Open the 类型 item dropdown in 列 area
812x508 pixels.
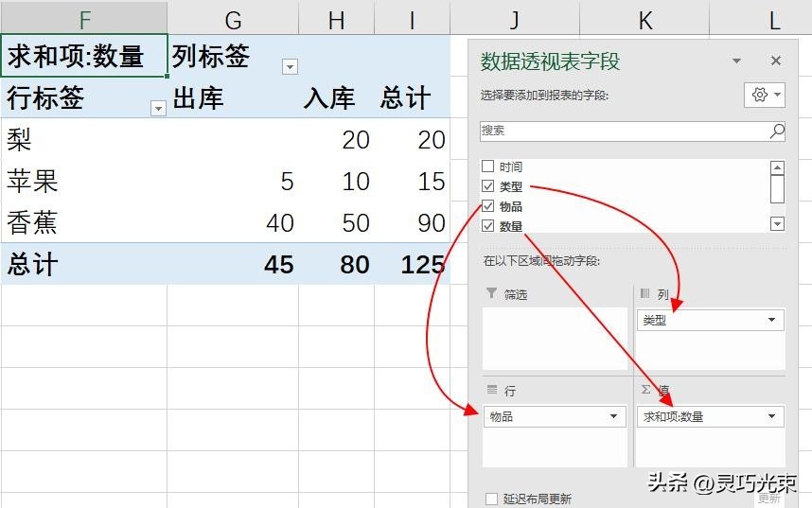point(772,320)
